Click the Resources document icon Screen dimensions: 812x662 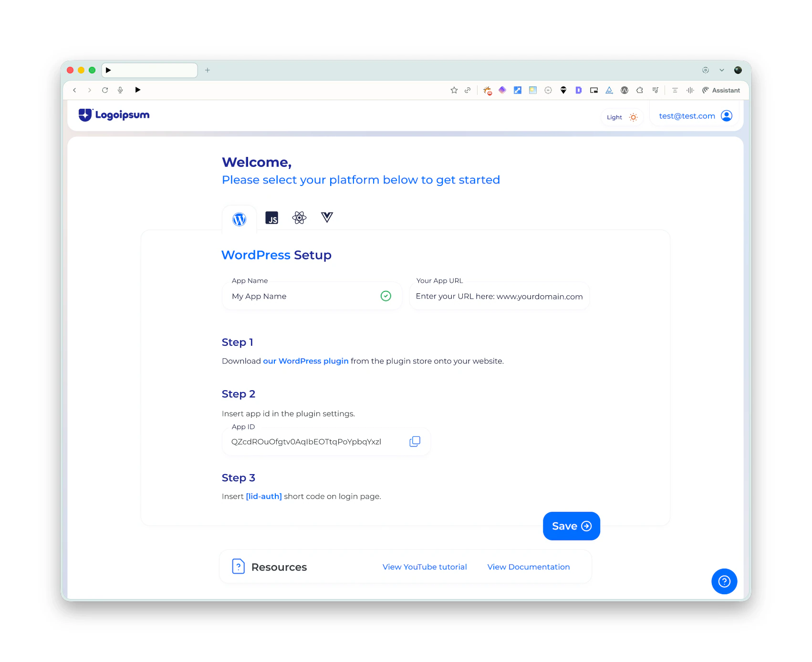point(239,566)
